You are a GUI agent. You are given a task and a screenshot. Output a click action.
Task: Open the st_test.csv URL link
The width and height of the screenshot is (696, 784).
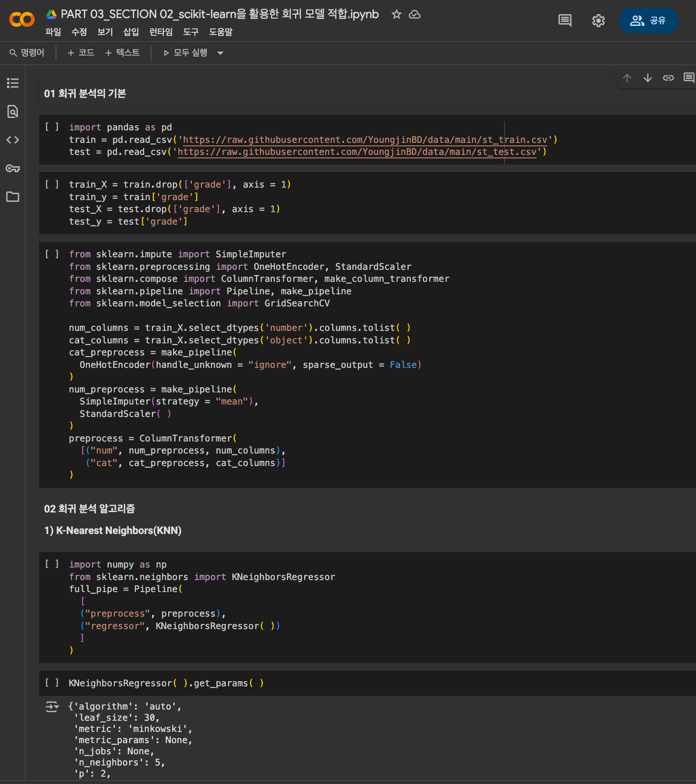357,152
